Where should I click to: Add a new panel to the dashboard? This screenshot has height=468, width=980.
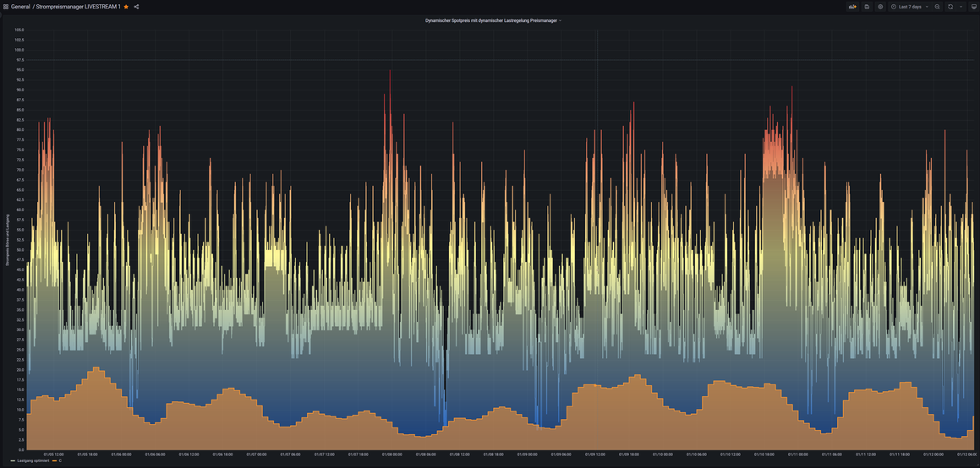pos(851,6)
